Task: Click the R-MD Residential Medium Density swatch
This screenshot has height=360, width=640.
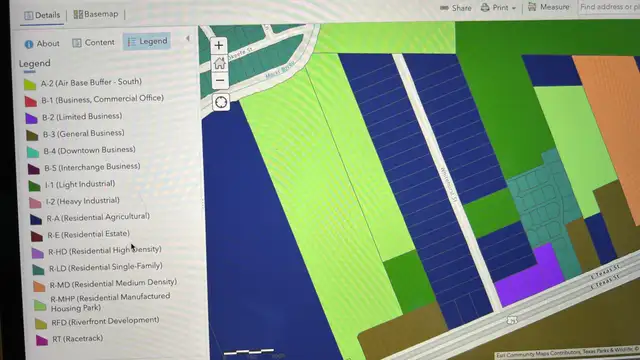Action: (39, 287)
